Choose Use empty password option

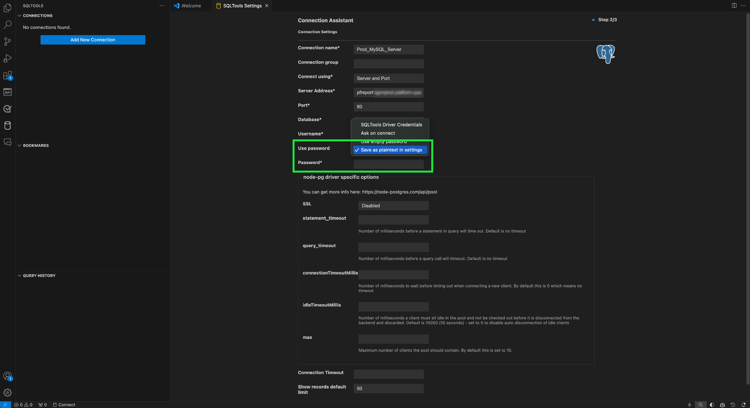[x=384, y=142]
